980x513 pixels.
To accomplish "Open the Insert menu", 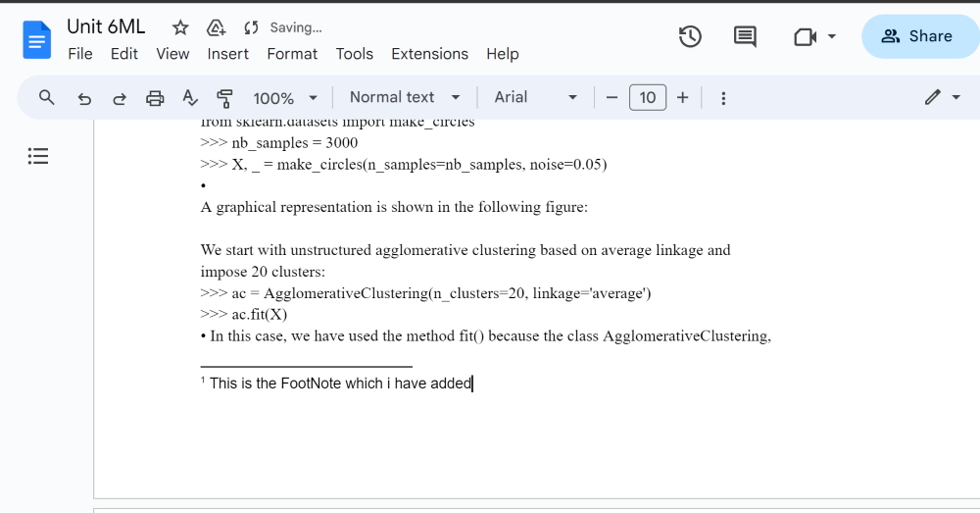I will click(227, 54).
